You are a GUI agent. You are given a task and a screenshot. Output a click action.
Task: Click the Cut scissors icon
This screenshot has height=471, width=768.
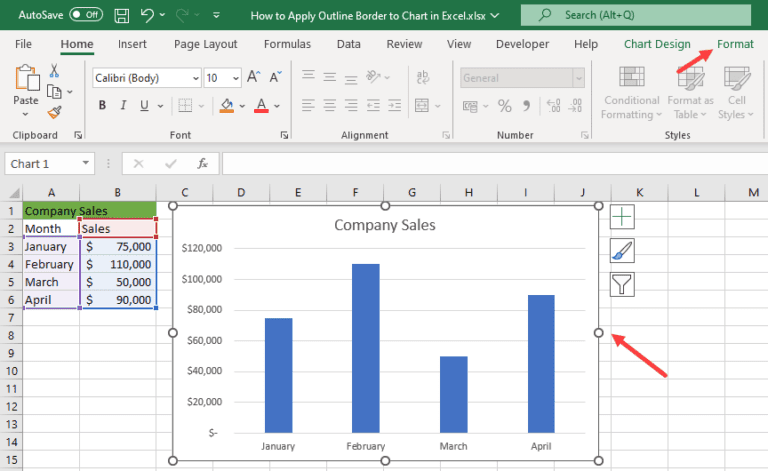[x=54, y=70]
